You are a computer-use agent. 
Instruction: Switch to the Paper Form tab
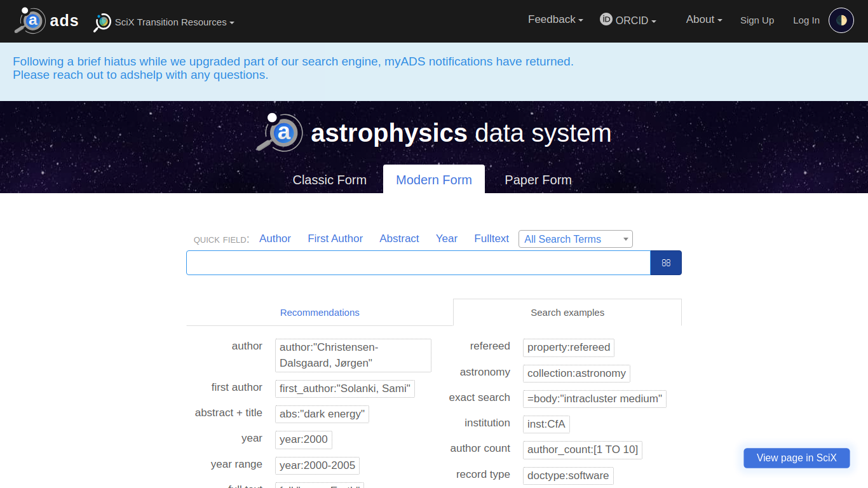point(538,180)
